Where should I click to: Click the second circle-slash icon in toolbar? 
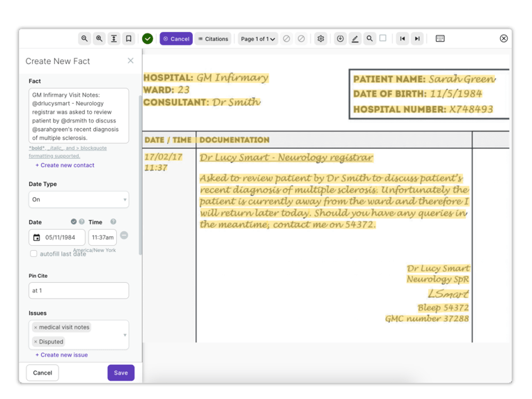click(301, 39)
